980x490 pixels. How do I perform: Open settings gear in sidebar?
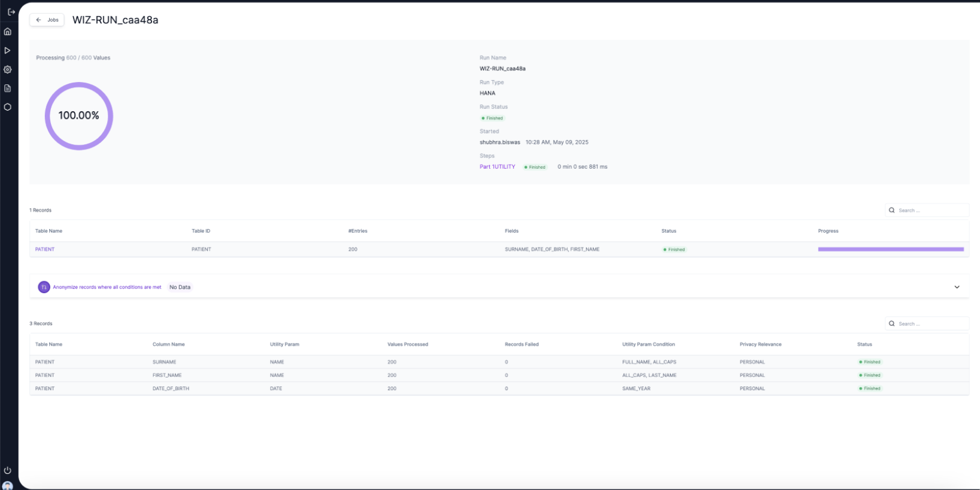pos(8,69)
